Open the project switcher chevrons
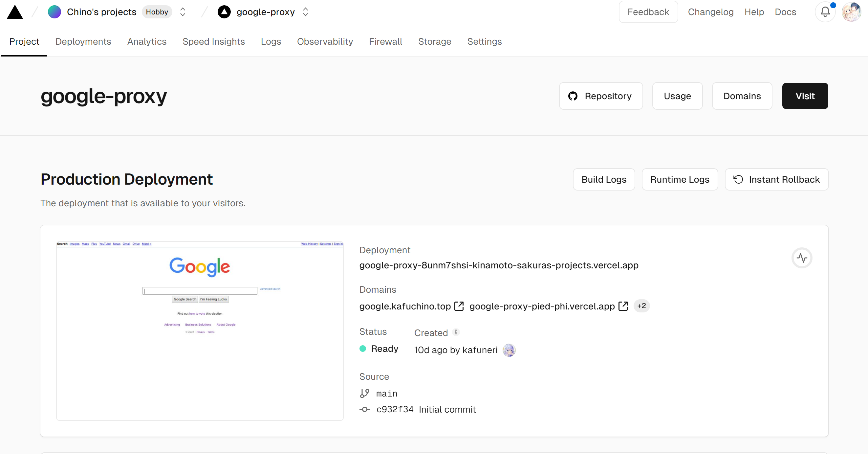Image resolution: width=868 pixels, height=454 pixels. tap(305, 12)
